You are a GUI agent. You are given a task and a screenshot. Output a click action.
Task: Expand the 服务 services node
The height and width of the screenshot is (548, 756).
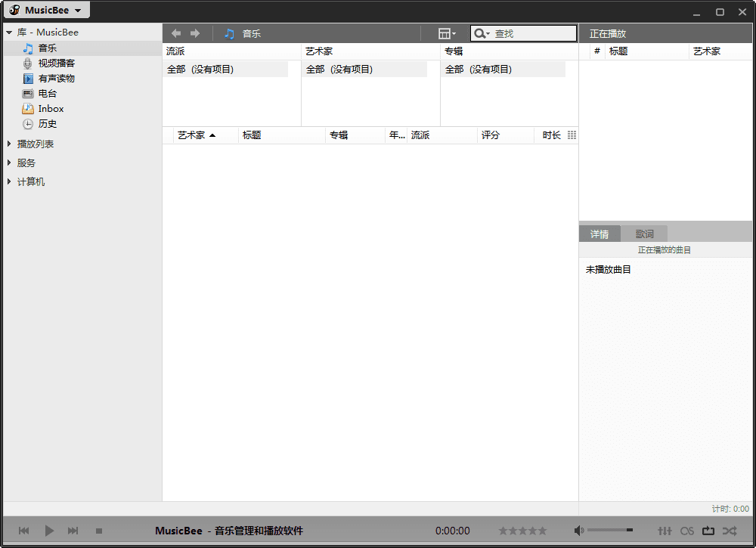[8, 163]
